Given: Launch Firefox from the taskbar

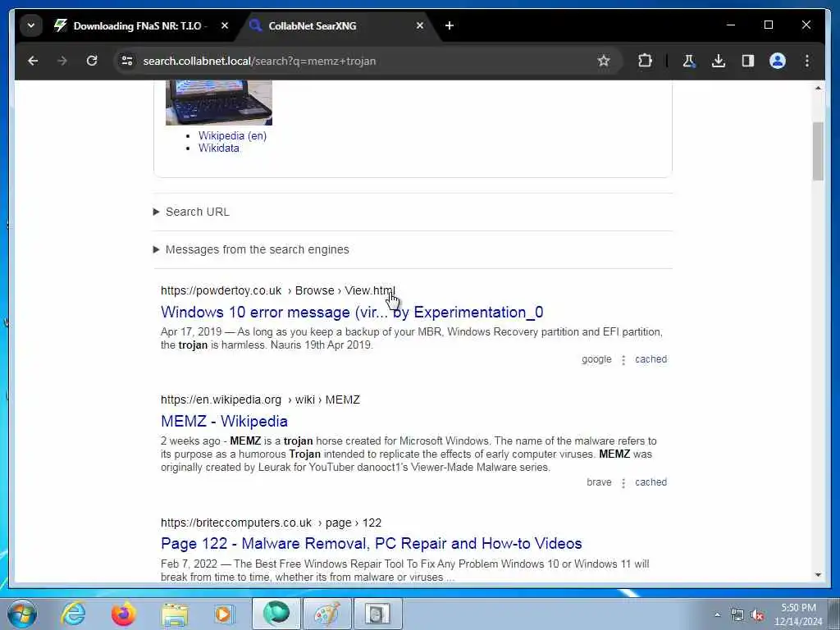Looking at the screenshot, I should (x=123, y=614).
